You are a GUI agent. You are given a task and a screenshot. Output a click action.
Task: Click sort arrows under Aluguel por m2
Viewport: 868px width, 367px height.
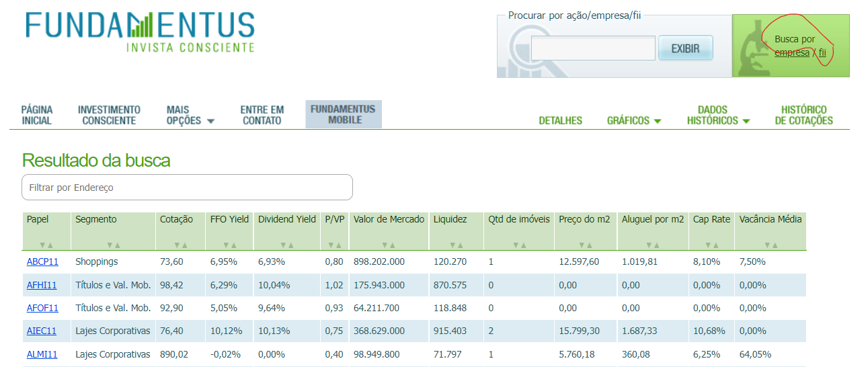(653, 245)
